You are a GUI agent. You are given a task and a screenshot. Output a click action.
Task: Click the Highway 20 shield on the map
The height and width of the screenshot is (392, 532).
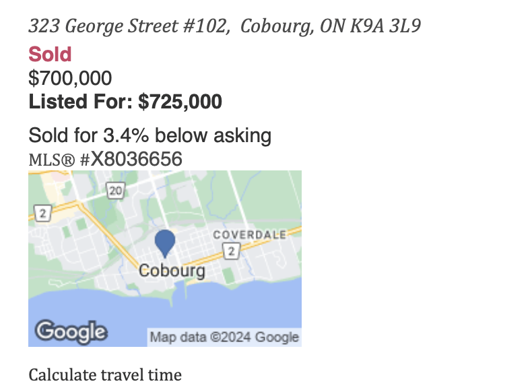point(116,191)
